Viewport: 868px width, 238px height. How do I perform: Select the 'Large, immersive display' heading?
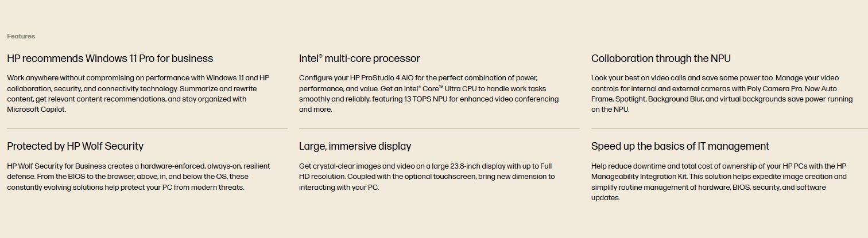[355, 146]
